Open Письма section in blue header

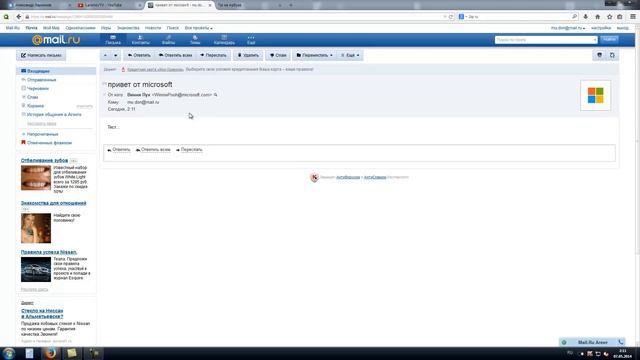point(113,40)
